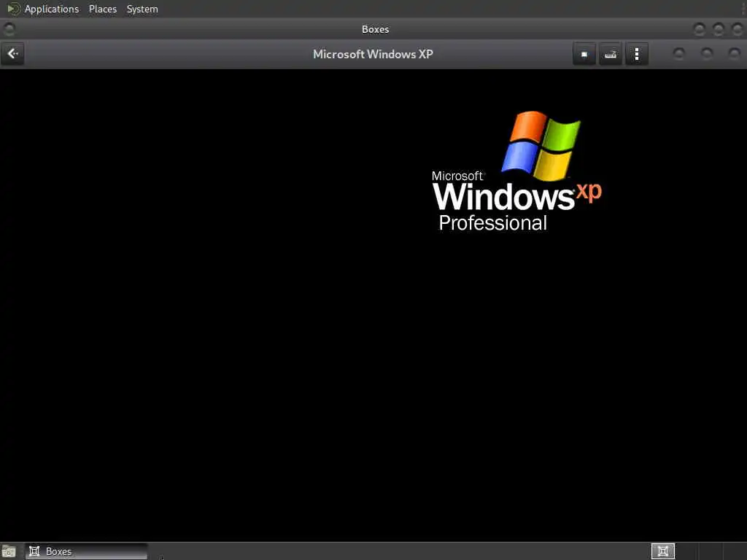Open the Applications menu
Viewport: 747px width, 560px height.
point(52,9)
